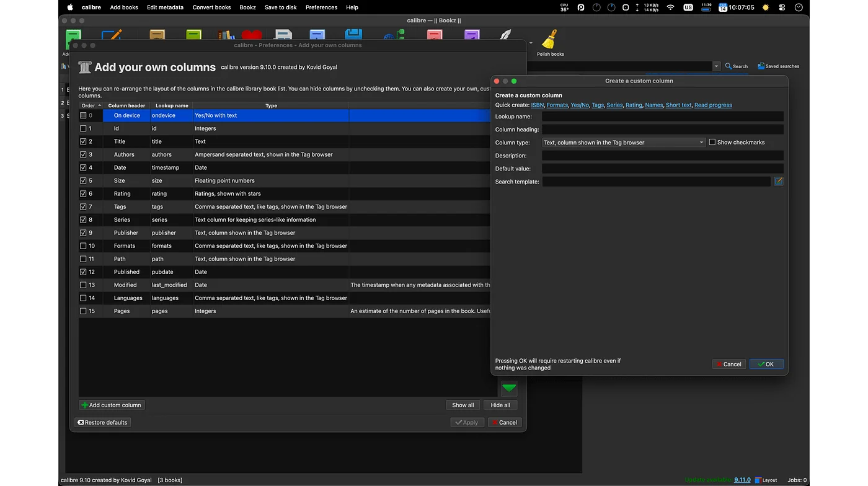The image size is (868, 486).
Task: Enable the Pages column checkbox
Action: point(83,311)
